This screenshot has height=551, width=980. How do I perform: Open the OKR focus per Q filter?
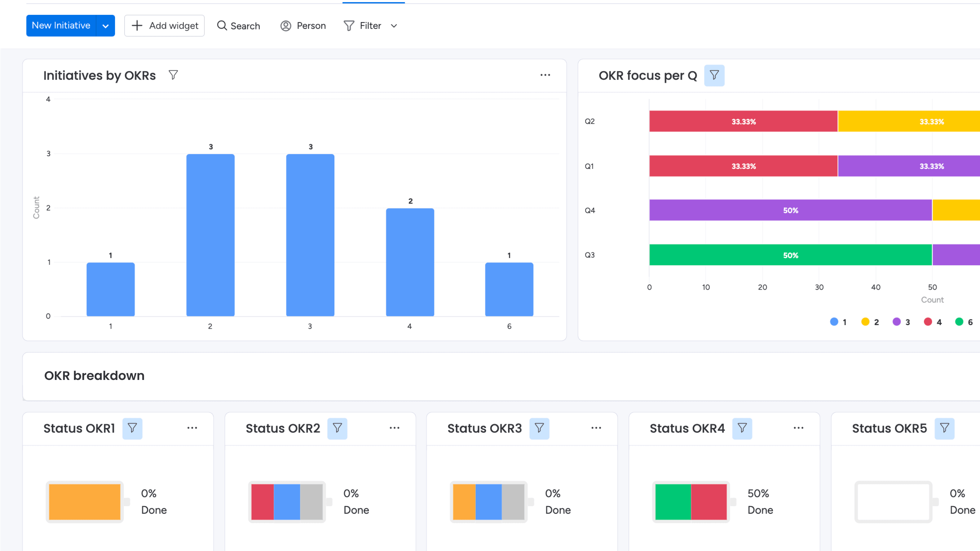click(714, 75)
